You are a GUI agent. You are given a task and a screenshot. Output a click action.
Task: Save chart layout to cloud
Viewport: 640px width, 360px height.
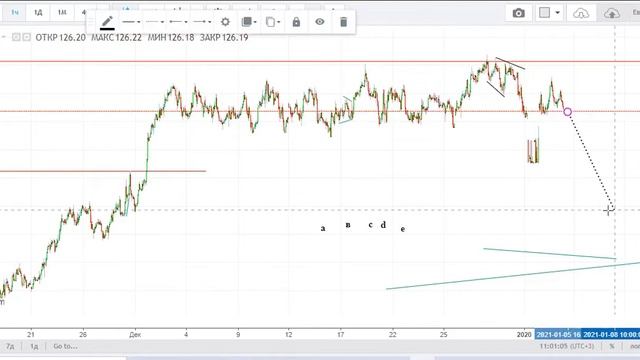pos(611,13)
